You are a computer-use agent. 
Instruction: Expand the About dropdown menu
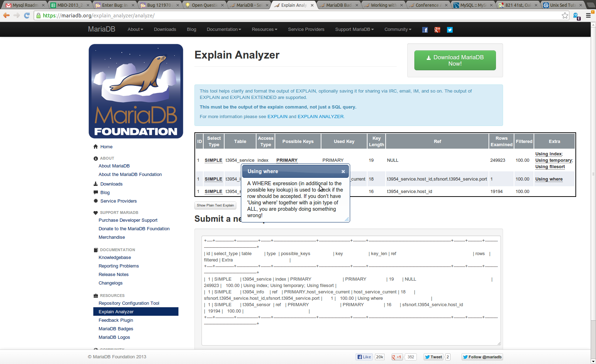[135, 29]
